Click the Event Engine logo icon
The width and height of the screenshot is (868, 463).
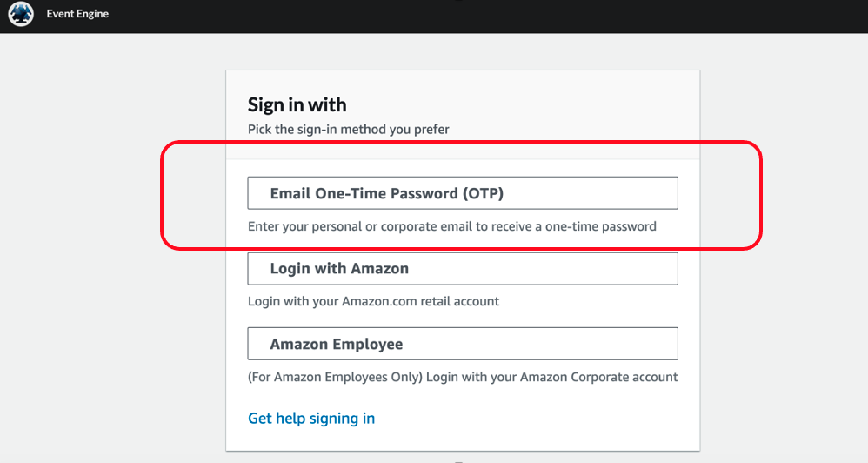tap(20, 14)
